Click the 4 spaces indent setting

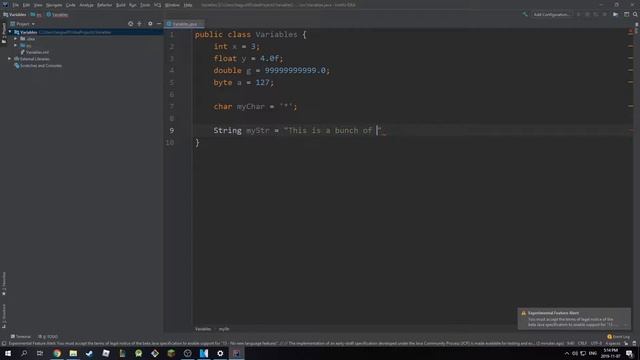pyautogui.click(x=612, y=343)
